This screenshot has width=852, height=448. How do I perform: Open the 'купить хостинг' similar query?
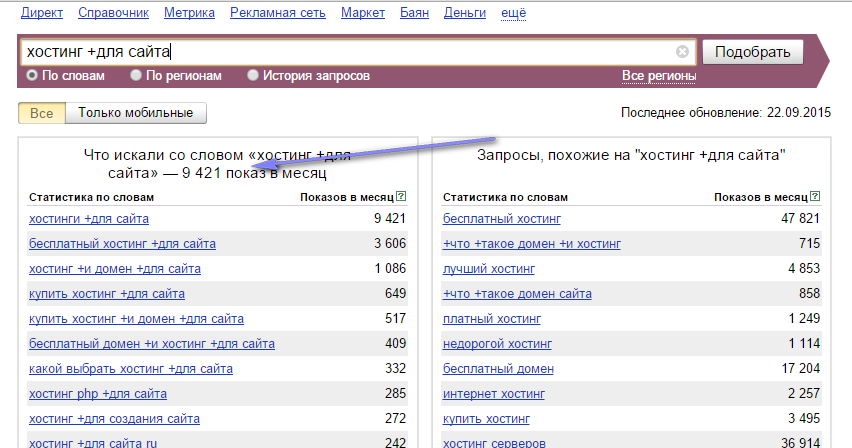[486, 419]
